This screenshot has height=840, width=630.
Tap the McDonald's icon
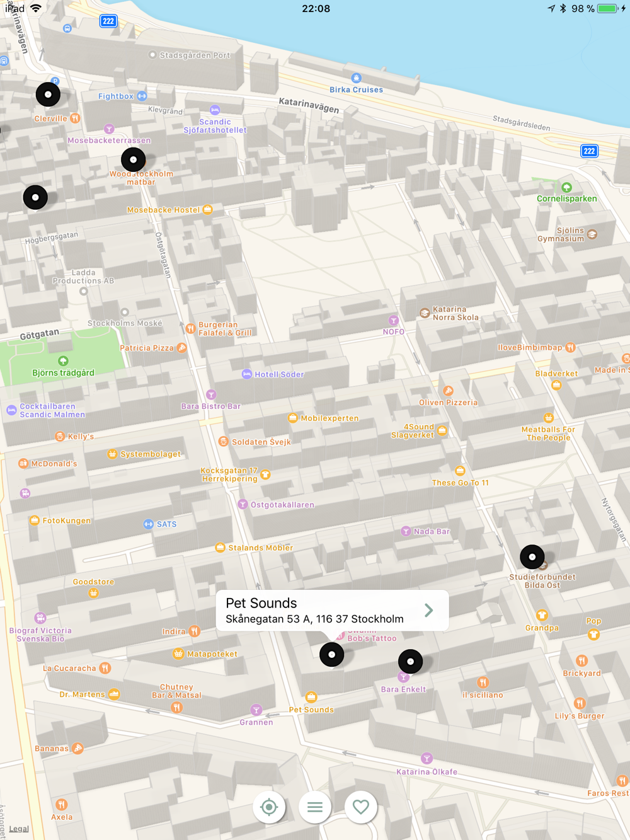tap(23, 463)
